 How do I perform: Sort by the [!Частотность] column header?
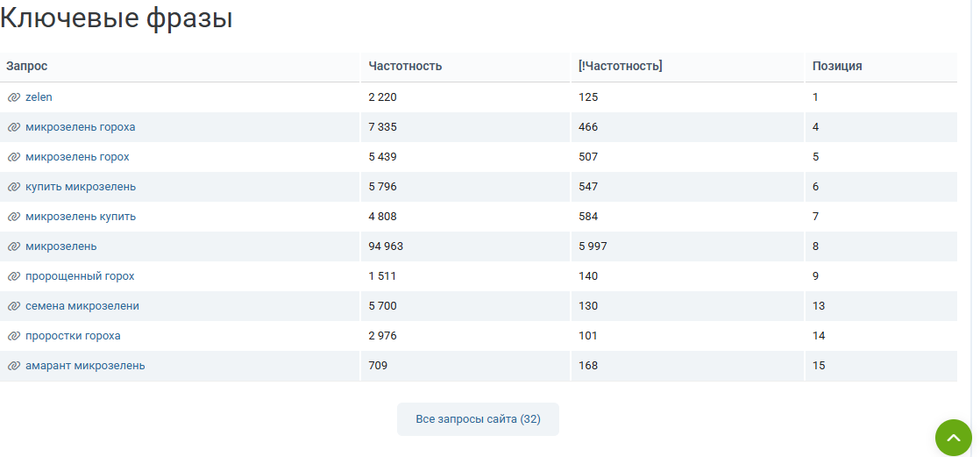click(x=621, y=67)
